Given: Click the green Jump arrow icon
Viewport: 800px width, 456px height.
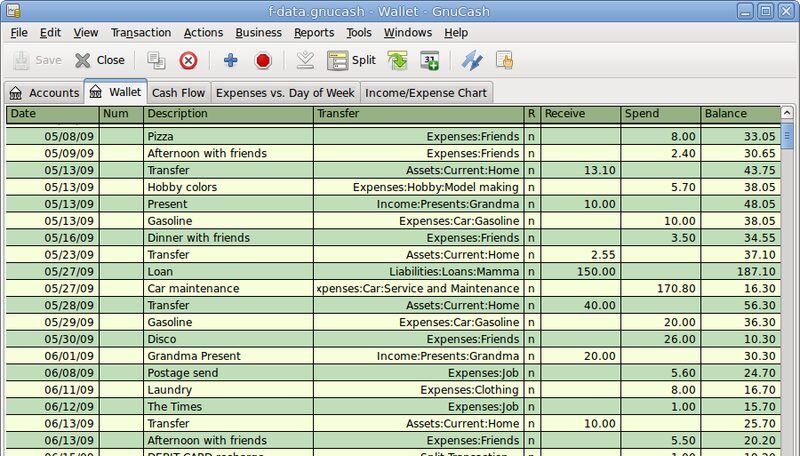Looking at the screenshot, I should coord(397,60).
